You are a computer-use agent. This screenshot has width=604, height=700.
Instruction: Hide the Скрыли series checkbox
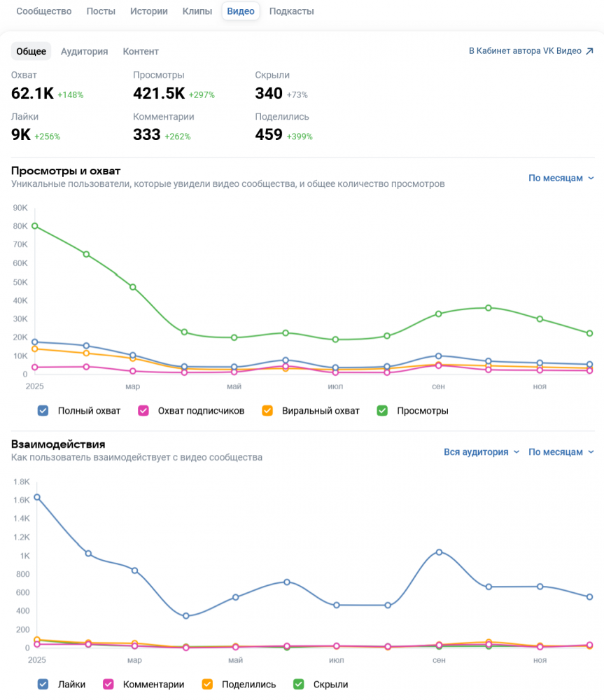(x=299, y=685)
